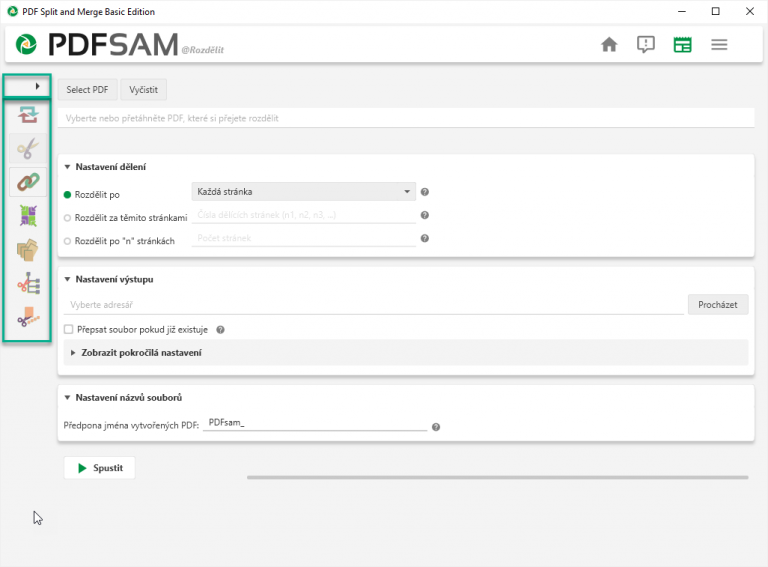
Task: Click the PDF file selection field
Action: tap(406, 118)
